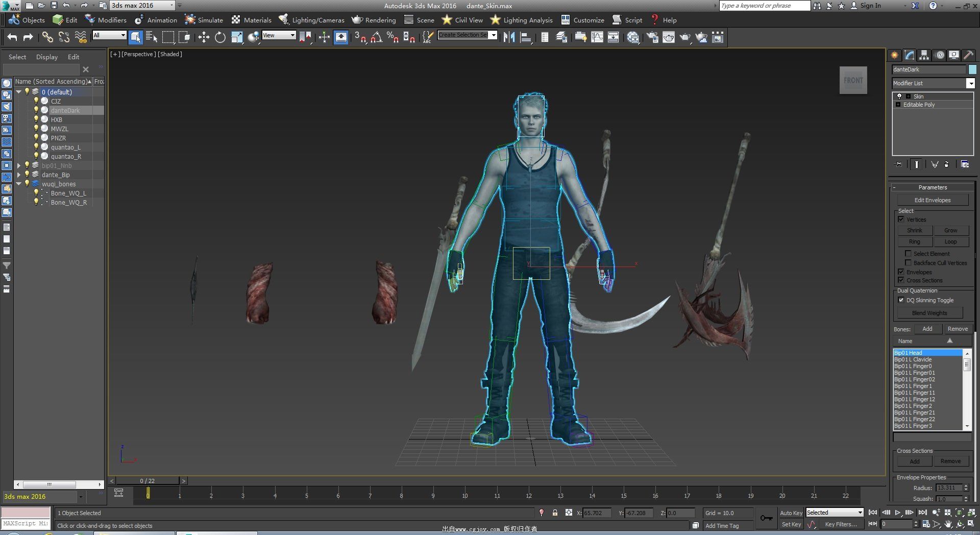
Task: Click the Undo arrow in main toolbar
Action: tap(12, 37)
